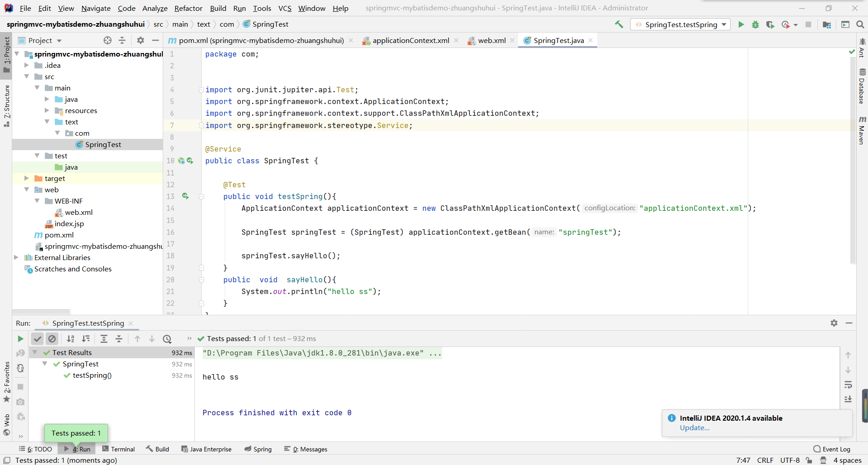Switch to applicationContext.xml tab
The height and width of the screenshot is (465, 868).
pyautogui.click(x=410, y=40)
